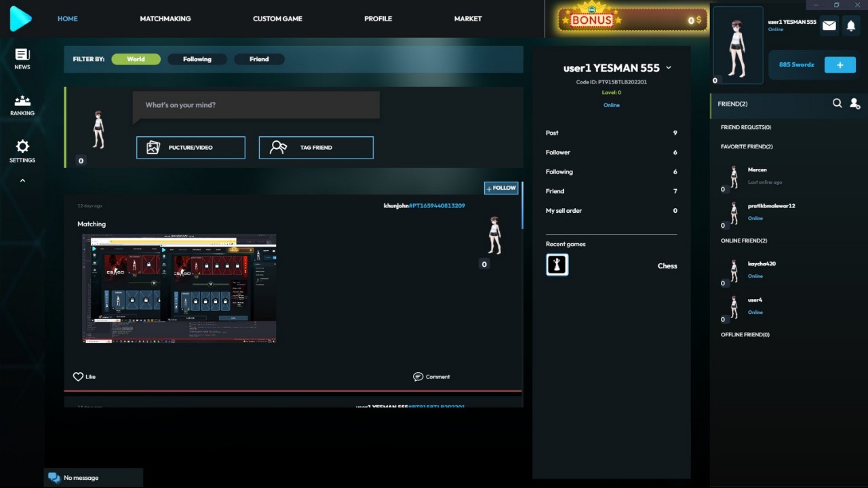Click the Online status under profile name

coord(611,105)
